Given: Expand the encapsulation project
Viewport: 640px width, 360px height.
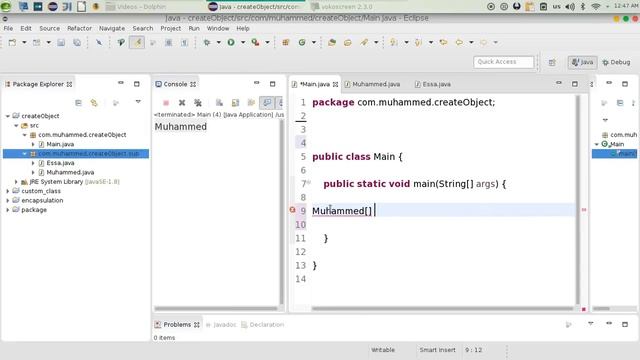Looking at the screenshot, I should 8,201.
